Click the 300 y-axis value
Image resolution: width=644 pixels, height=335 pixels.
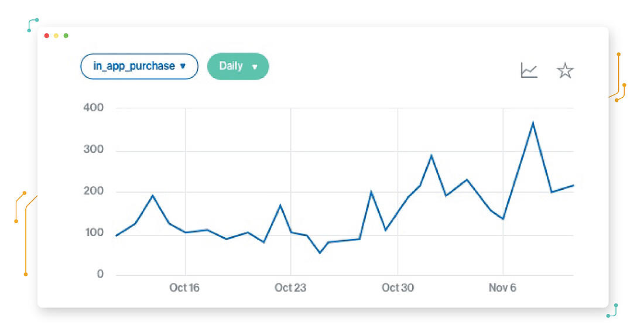point(94,149)
